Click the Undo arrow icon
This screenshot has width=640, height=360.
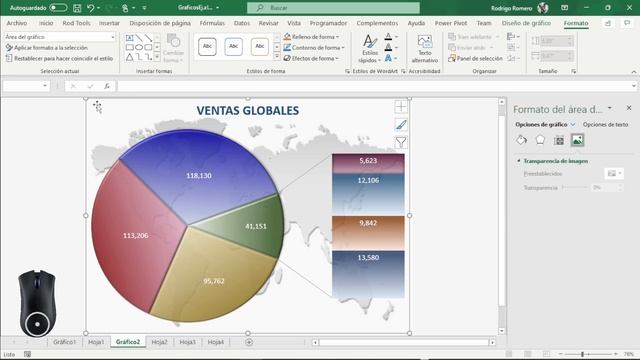(x=91, y=8)
